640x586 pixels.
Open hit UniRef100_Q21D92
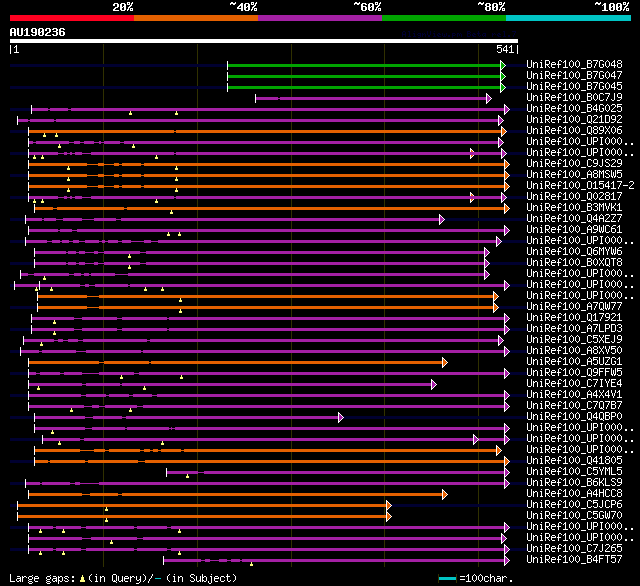(574, 119)
